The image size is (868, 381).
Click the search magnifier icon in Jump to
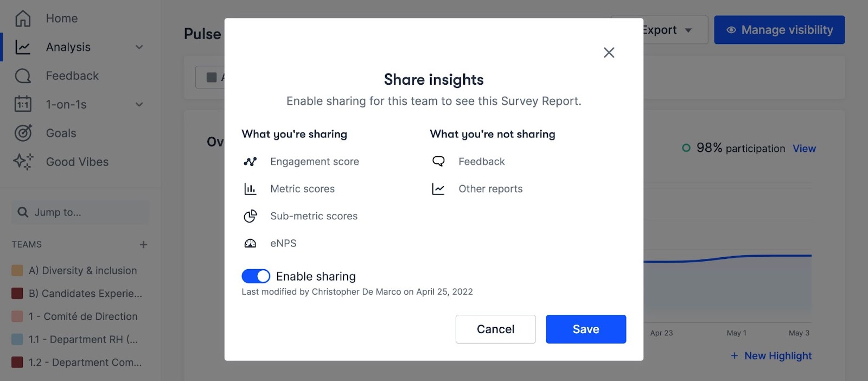23,212
